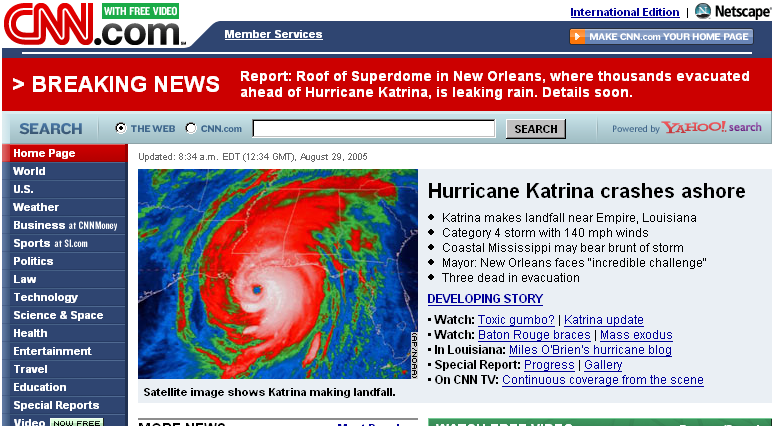Click the CNN.com logo
Screen dimensions: 772x426
[95, 25]
